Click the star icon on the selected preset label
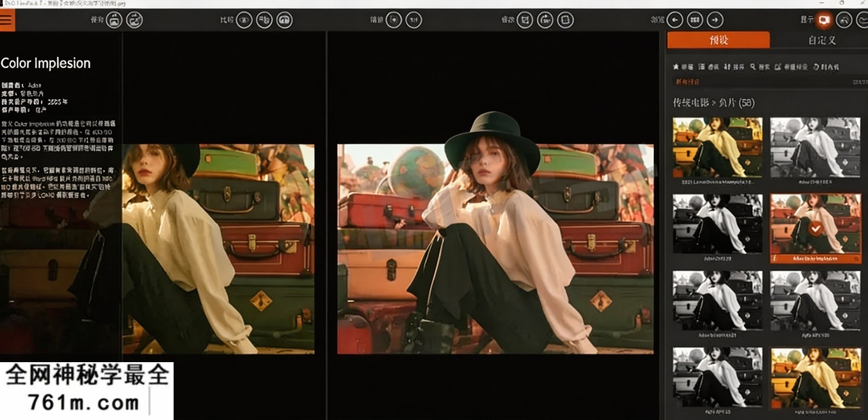The image size is (868, 420). pyautogui.click(x=855, y=259)
